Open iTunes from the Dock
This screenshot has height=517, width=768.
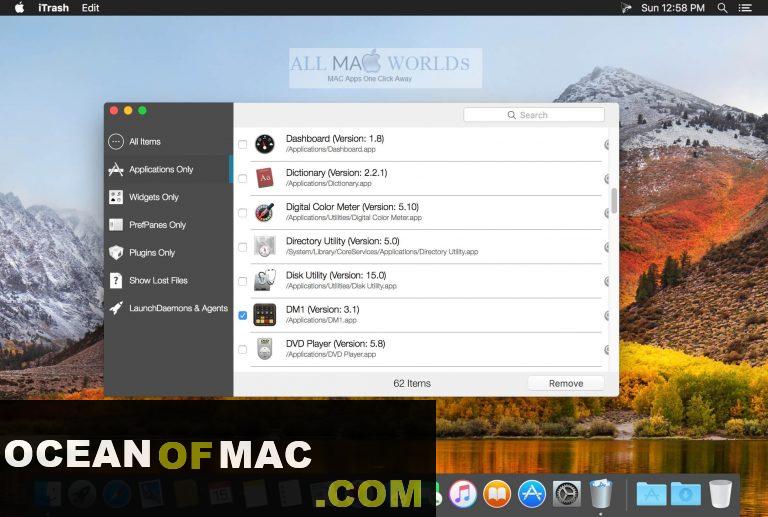(x=463, y=493)
